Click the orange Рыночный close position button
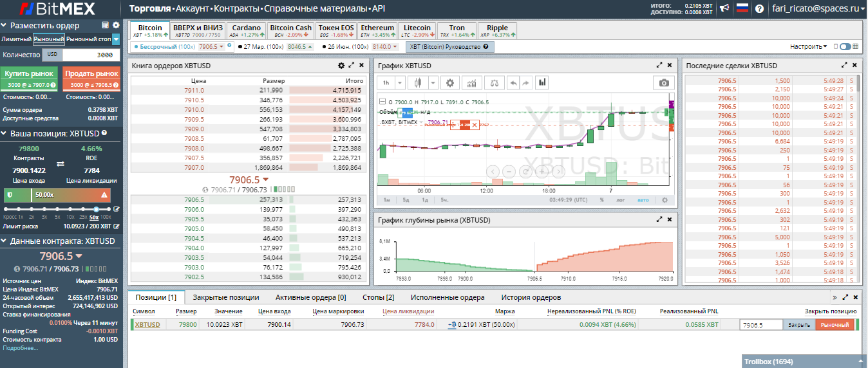The height and width of the screenshot is (368, 868). (834, 325)
